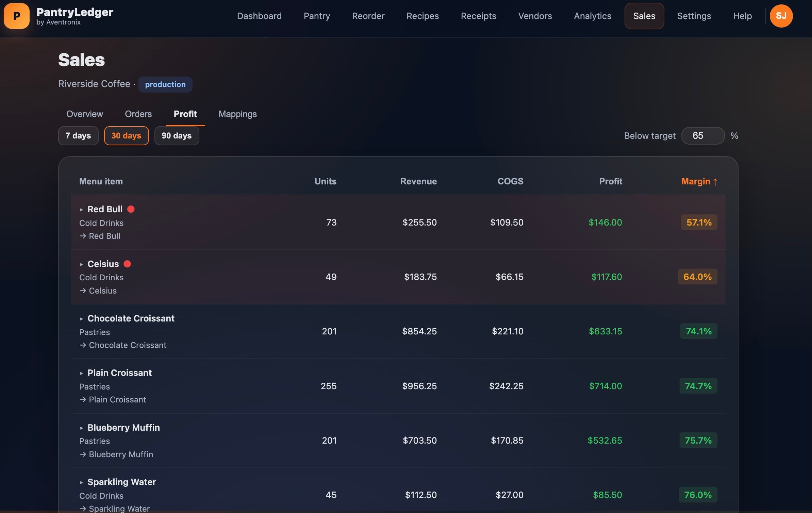
Task: Go to the Vendors page
Action: pos(535,16)
